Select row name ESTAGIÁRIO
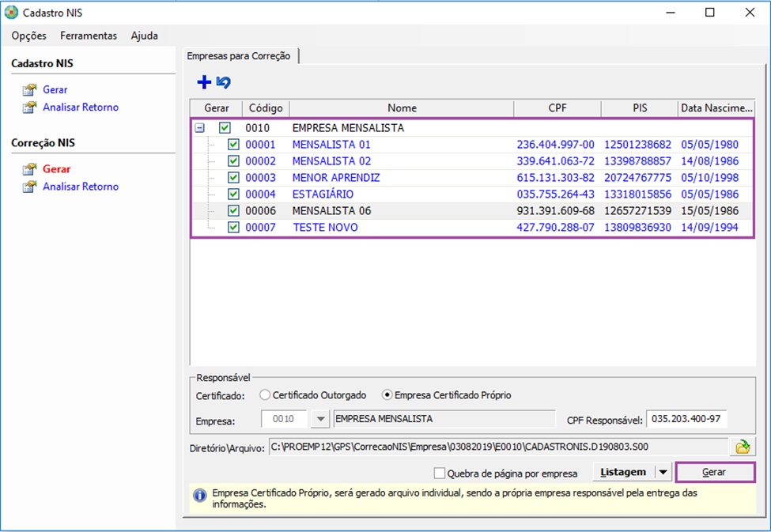Image resolution: width=771 pixels, height=532 pixels. click(323, 194)
